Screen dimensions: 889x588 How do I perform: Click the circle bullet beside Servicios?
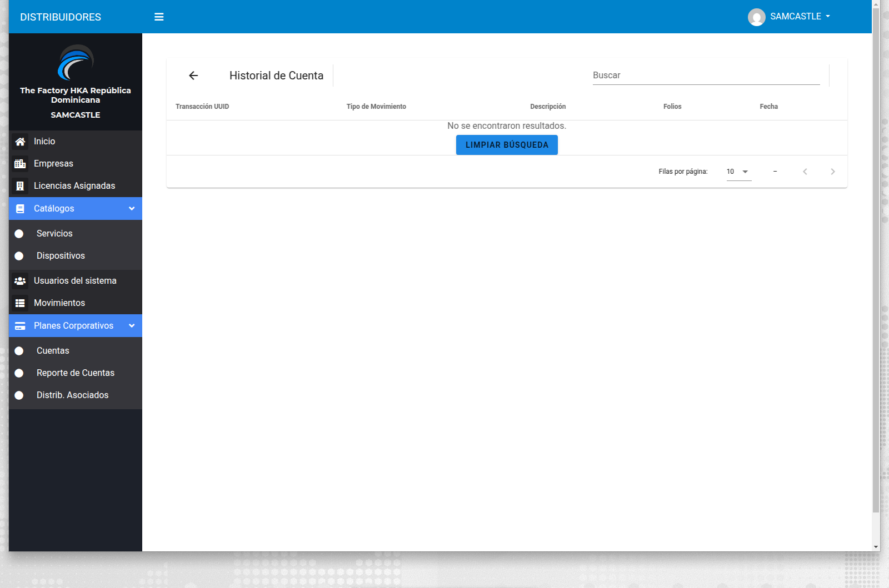pyautogui.click(x=19, y=234)
